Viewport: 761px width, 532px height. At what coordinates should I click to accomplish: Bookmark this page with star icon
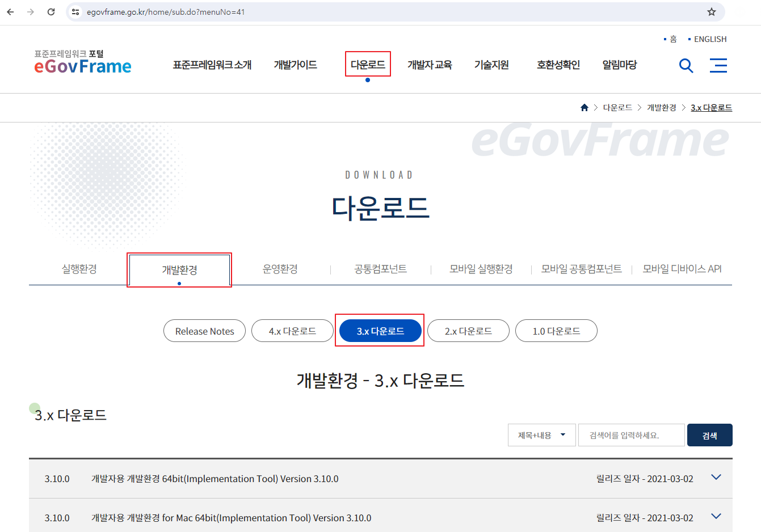(x=712, y=11)
